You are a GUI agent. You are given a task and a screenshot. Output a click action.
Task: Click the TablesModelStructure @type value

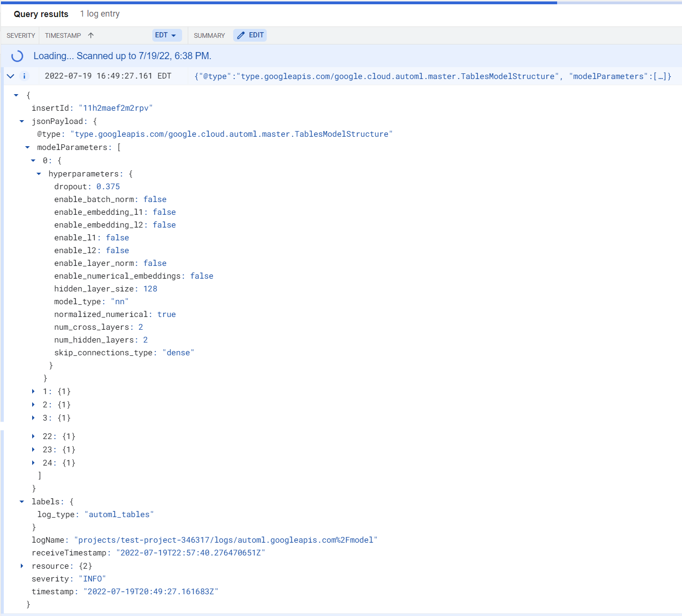231,134
